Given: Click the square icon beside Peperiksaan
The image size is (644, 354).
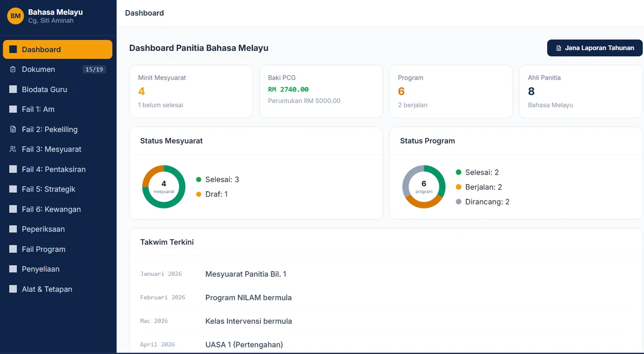Looking at the screenshot, I should [x=13, y=229].
